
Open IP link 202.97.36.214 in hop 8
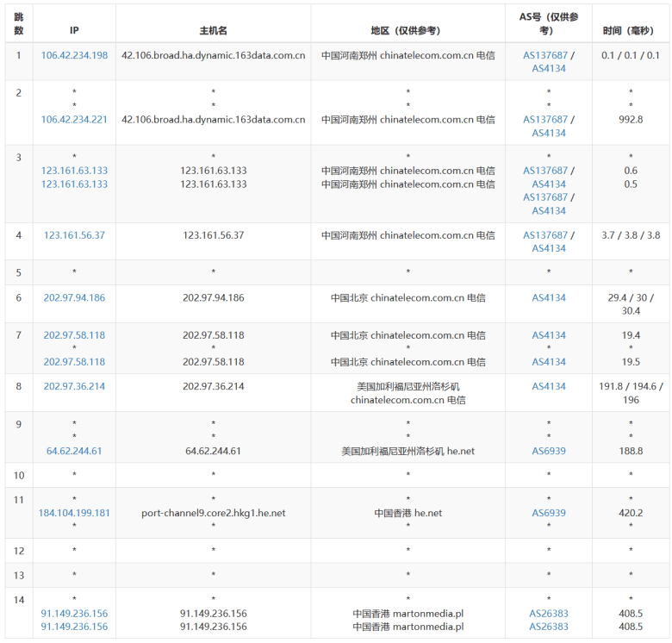pos(74,387)
